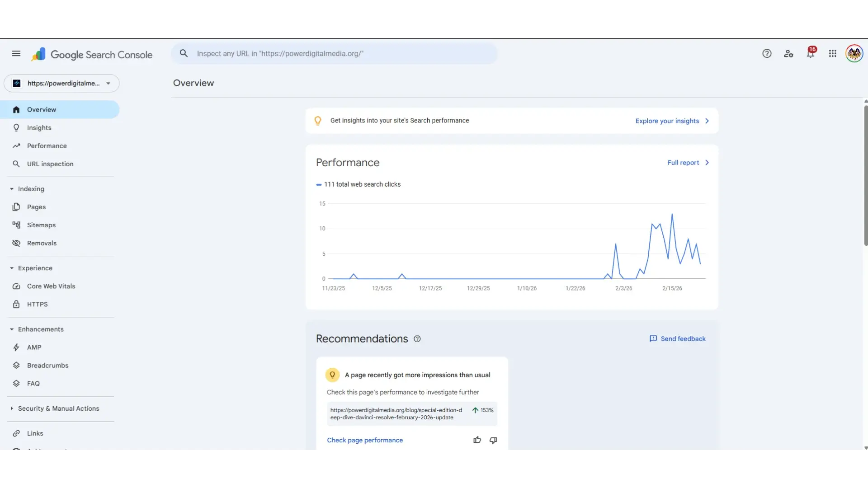Open the Removals page
Screen dimensions: 868x488
pyautogui.click(x=42, y=243)
